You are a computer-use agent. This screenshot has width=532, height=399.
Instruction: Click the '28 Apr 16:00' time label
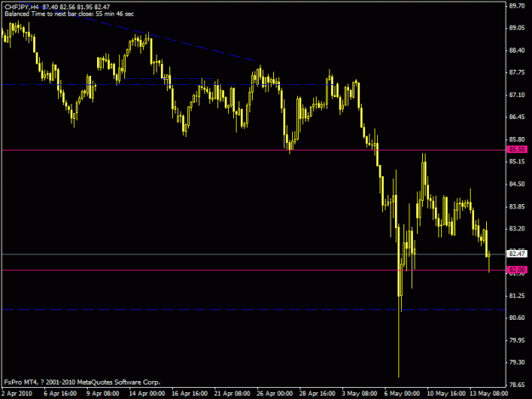[x=317, y=394]
